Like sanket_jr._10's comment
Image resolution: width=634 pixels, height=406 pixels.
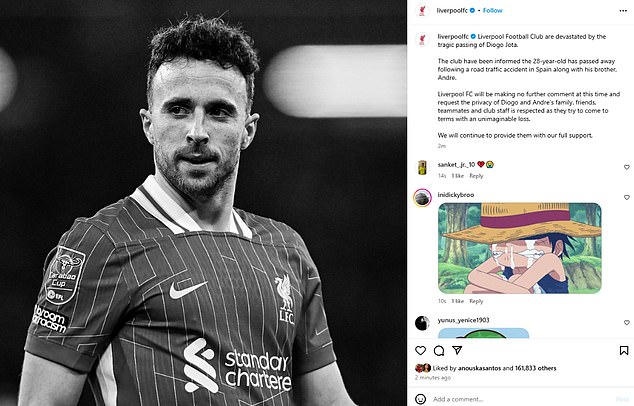point(627,167)
